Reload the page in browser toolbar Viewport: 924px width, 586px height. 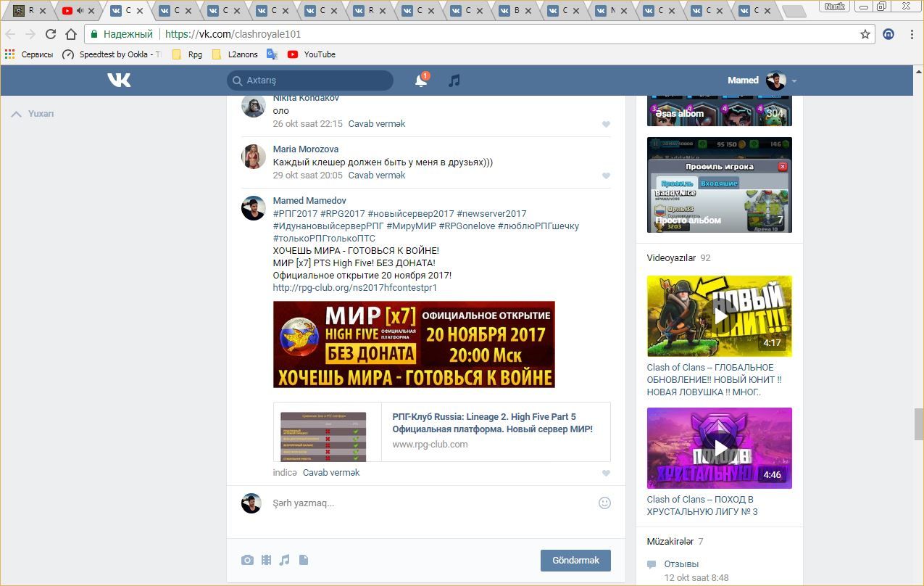[x=51, y=34]
